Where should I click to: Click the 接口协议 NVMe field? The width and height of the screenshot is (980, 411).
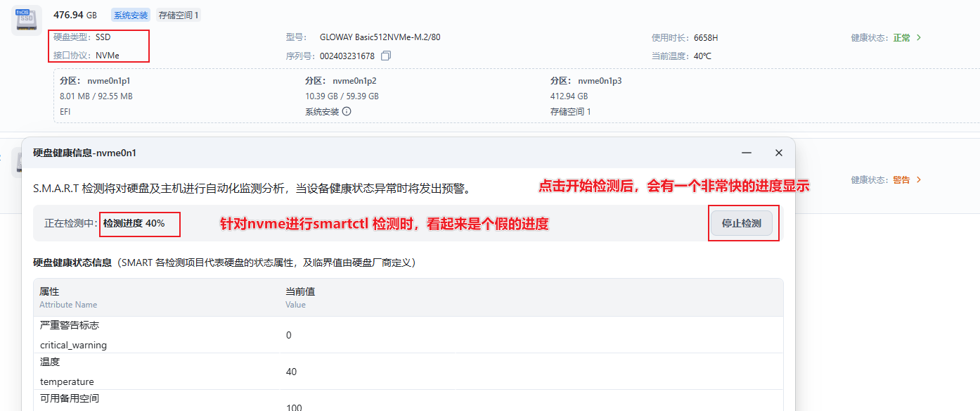click(x=86, y=56)
